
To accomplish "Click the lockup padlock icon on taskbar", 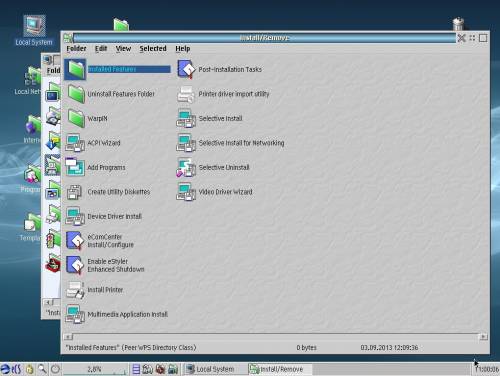I will tap(30, 369).
